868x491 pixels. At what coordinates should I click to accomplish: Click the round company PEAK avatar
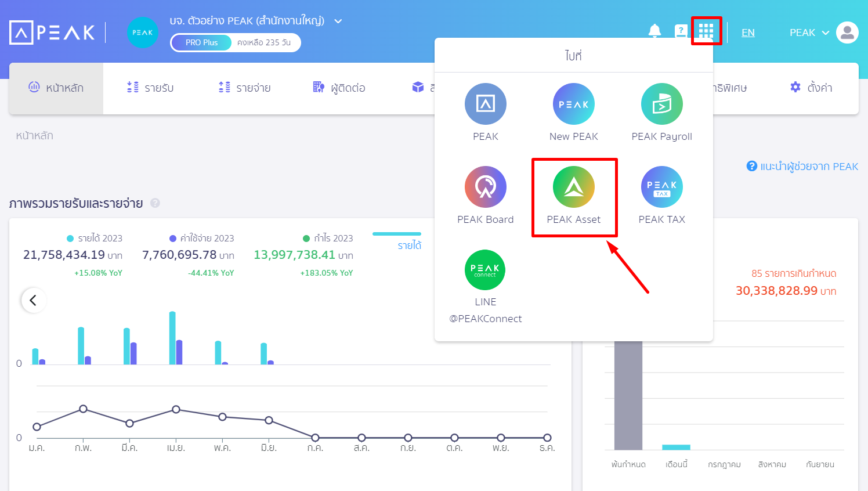tap(143, 33)
